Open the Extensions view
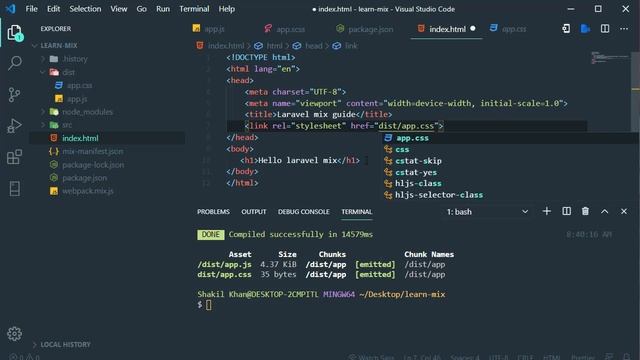Viewport: 640px width, 360px height. click(14, 157)
